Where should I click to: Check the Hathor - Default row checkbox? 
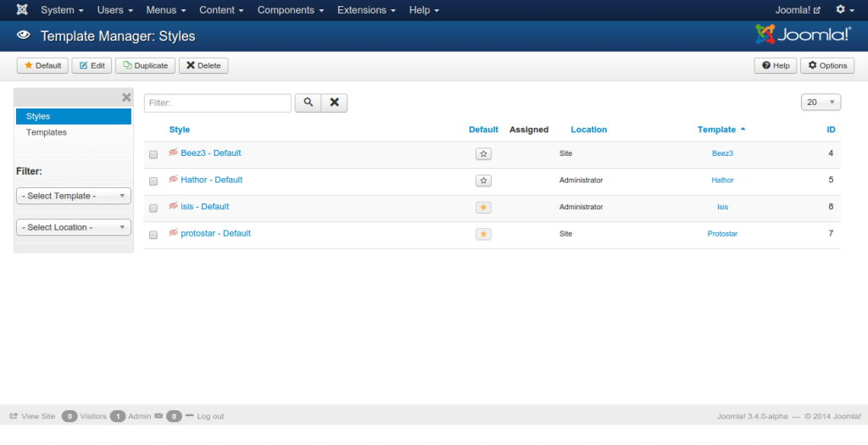pyautogui.click(x=153, y=181)
